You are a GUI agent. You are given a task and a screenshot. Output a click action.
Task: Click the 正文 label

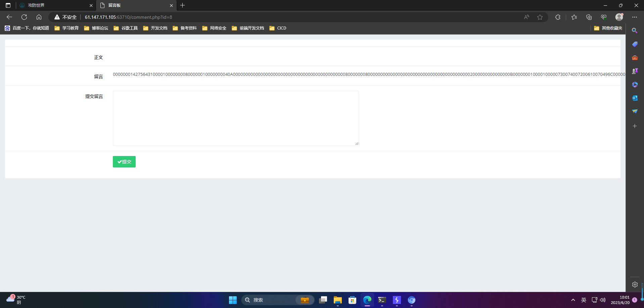[x=98, y=57]
